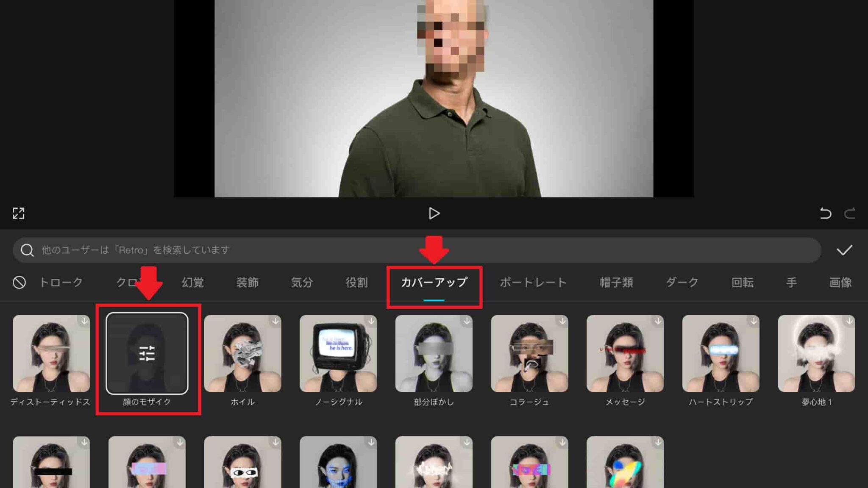Apply the ハートストリップ effect

[721, 353]
